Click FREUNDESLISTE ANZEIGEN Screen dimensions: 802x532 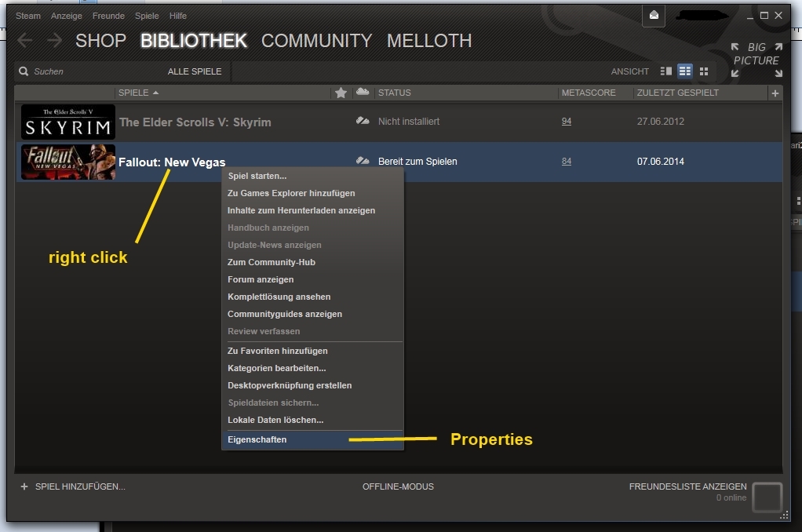[688, 486]
